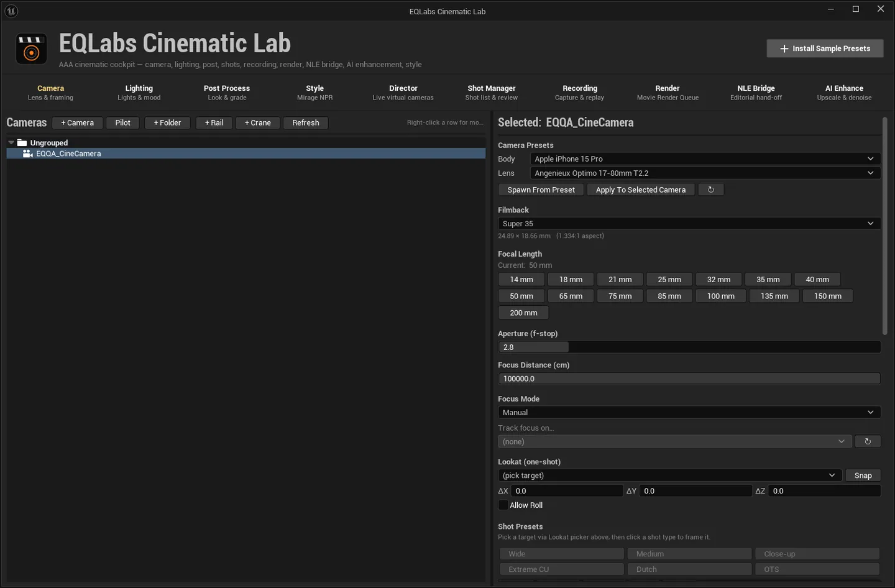Viewport: 895px width, 588px height.
Task: Click the camera icon of EQQA_CineCamera row
Action: pyautogui.click(x=27, y=154)
